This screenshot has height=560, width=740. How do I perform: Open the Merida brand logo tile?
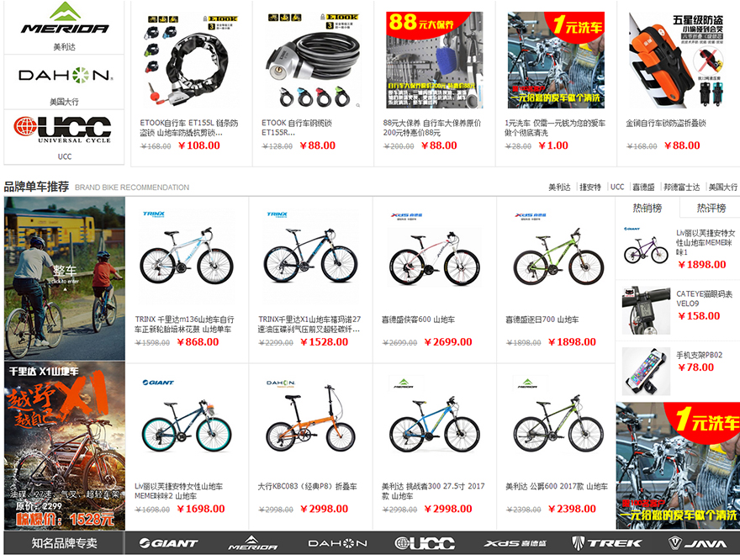tap(64, 27)
